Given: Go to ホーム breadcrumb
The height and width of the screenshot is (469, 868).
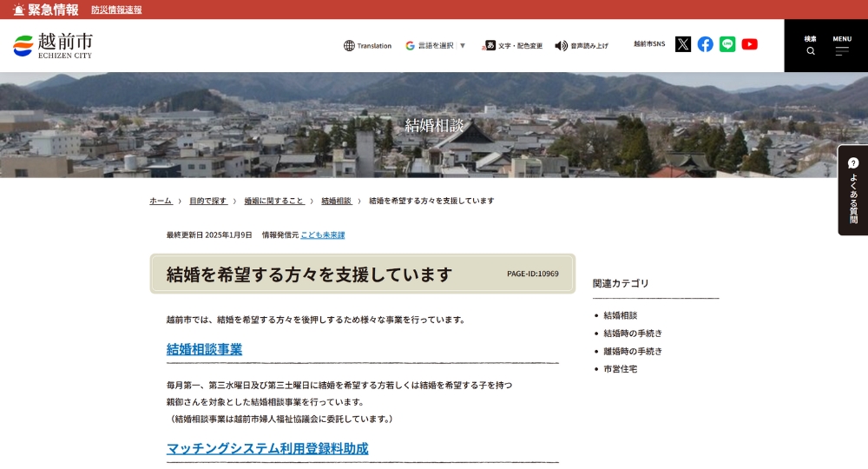Looking at the screenshot, I should 161,201.
